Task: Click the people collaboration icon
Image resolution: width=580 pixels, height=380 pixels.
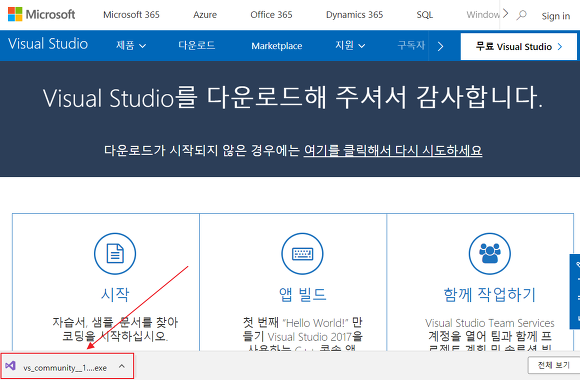Action: point(490,253)
